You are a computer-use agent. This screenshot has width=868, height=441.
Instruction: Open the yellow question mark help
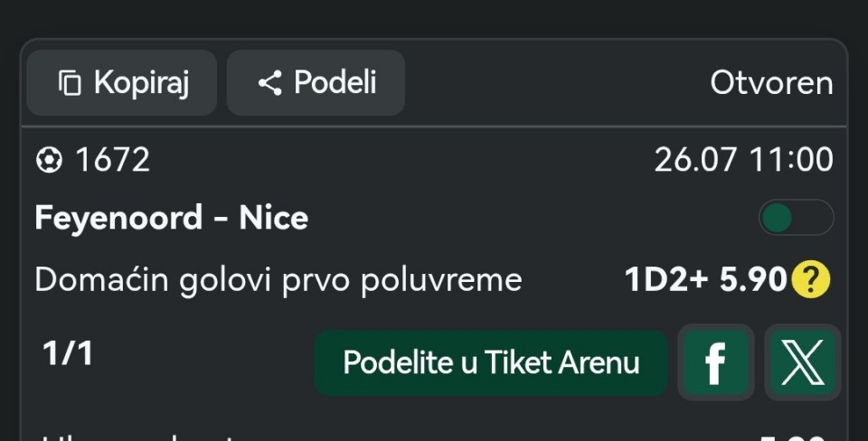(x=811, y=279)
